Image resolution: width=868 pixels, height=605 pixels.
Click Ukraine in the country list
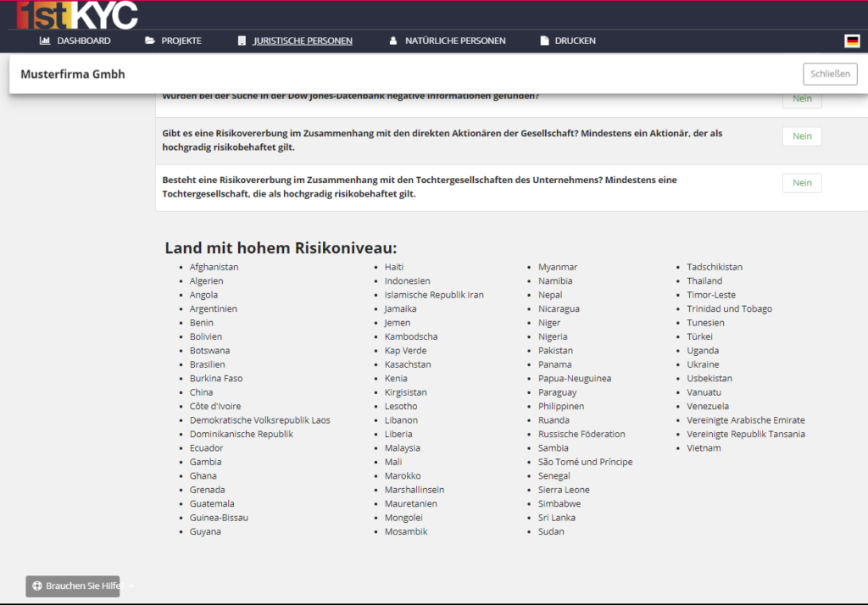coord(703,364)
